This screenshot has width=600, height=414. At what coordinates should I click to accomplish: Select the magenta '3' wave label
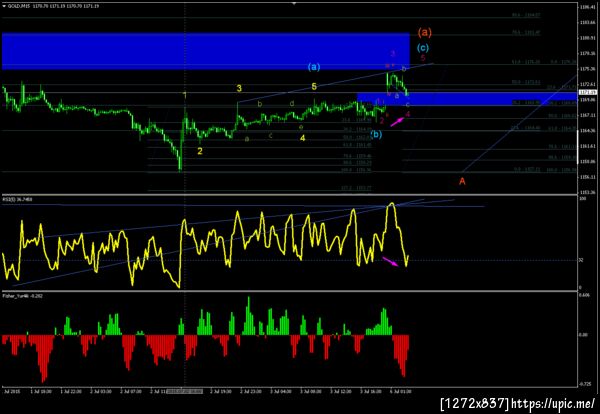[x=393, y=54]
